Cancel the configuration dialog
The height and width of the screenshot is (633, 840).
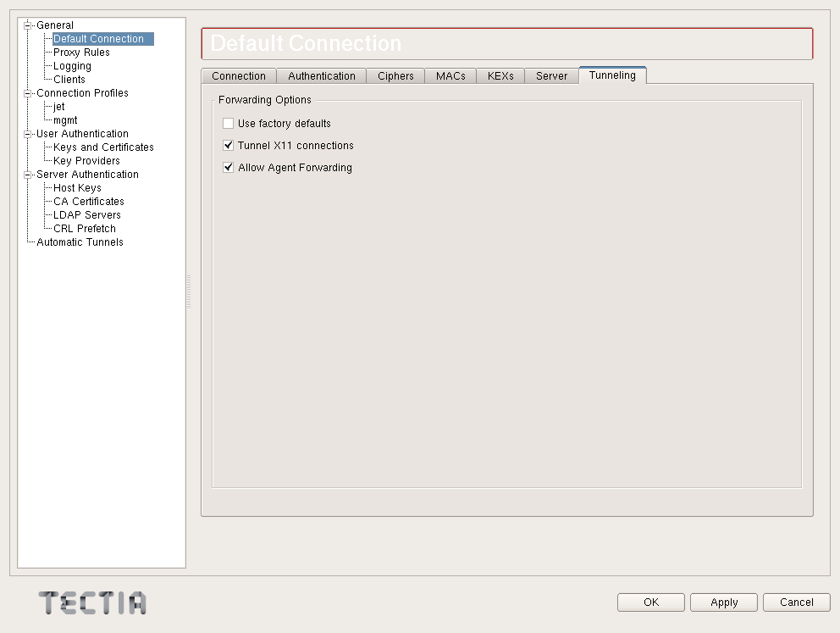pyautogui.click(x=797, y=602)
